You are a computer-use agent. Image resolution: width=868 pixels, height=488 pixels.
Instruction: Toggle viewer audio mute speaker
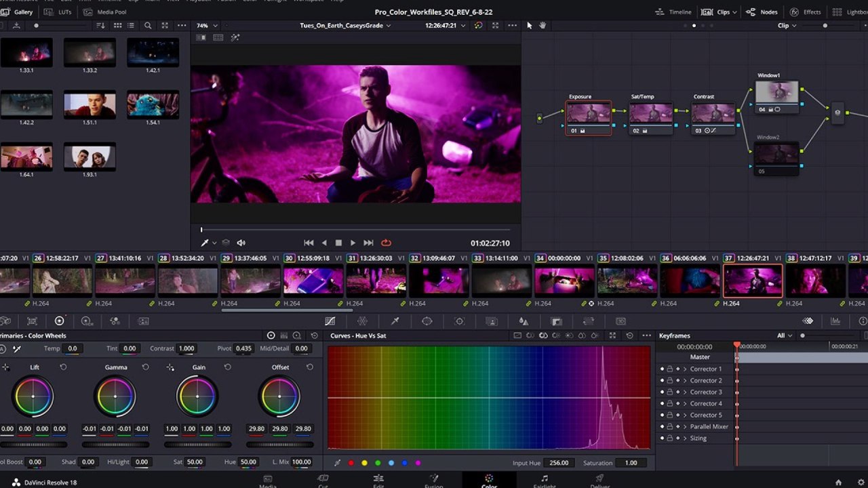point(241,243)
